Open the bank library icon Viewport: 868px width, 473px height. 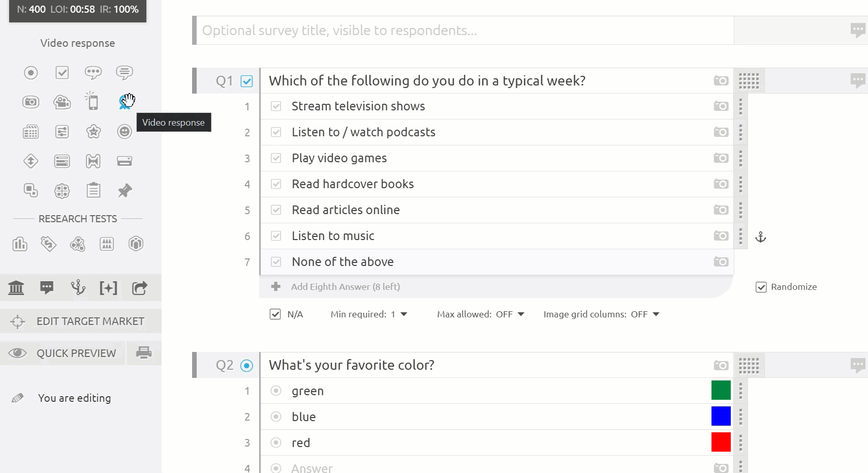[x=16, y=288]
